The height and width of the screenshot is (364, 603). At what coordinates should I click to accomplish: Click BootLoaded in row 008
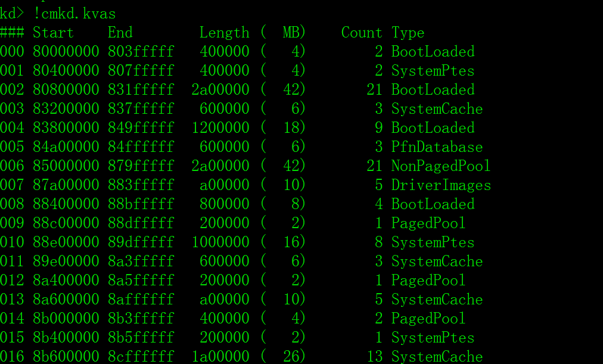433,204
